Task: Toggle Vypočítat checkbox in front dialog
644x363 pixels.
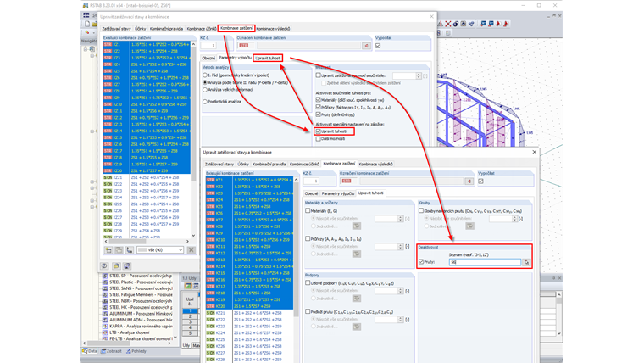Action: point(481,181)
